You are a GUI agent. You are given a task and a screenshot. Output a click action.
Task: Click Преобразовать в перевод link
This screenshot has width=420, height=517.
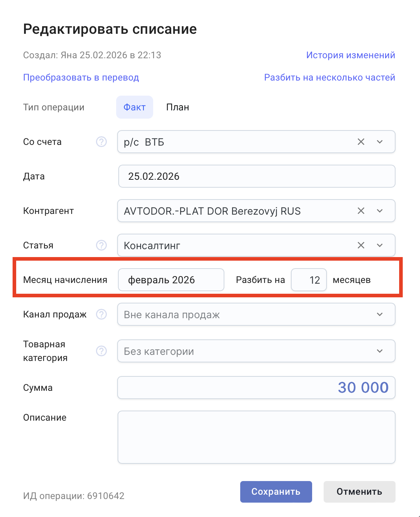point(81,77)
